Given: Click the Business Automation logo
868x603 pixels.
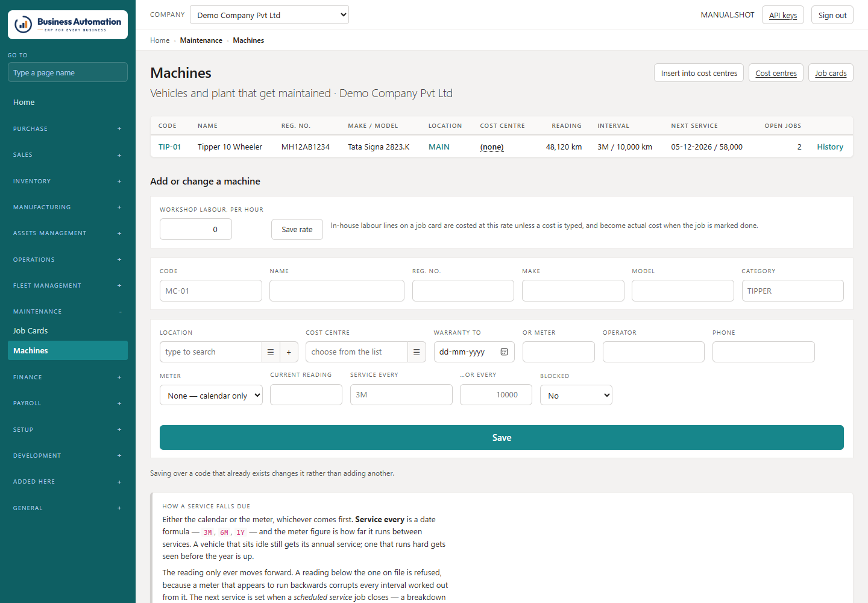Looking at the screenshot, I should [x=68, y=25].
